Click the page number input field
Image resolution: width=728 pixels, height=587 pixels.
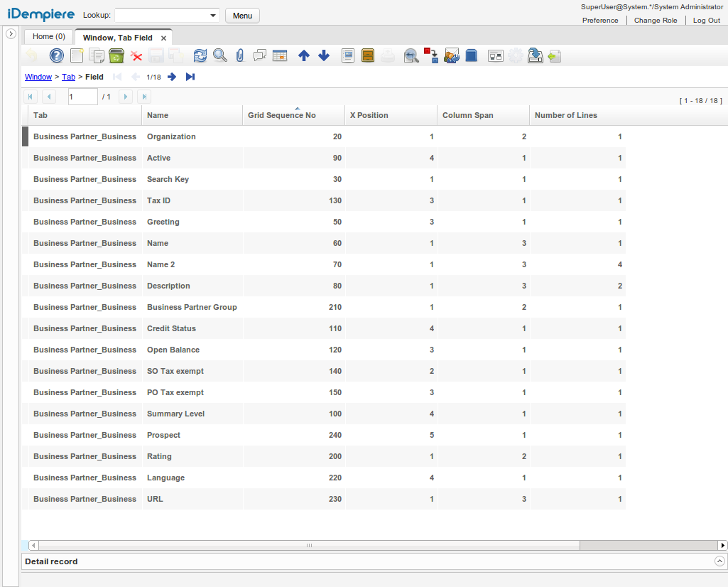click(82, 97)
